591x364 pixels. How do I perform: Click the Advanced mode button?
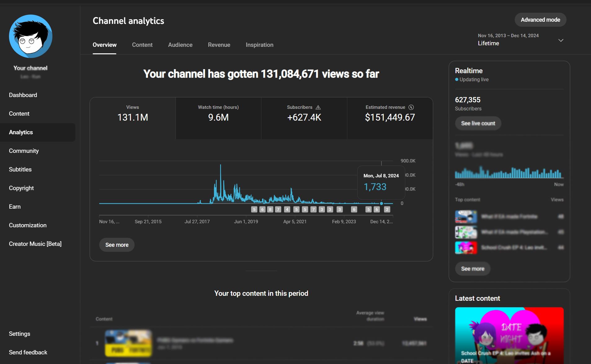pyautogui.click(x=540, y=20)
